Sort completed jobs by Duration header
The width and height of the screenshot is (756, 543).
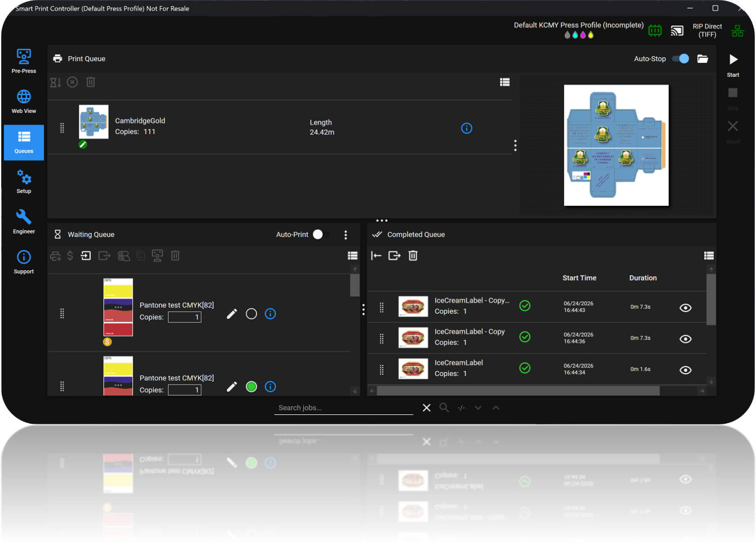tap(643, 278)
